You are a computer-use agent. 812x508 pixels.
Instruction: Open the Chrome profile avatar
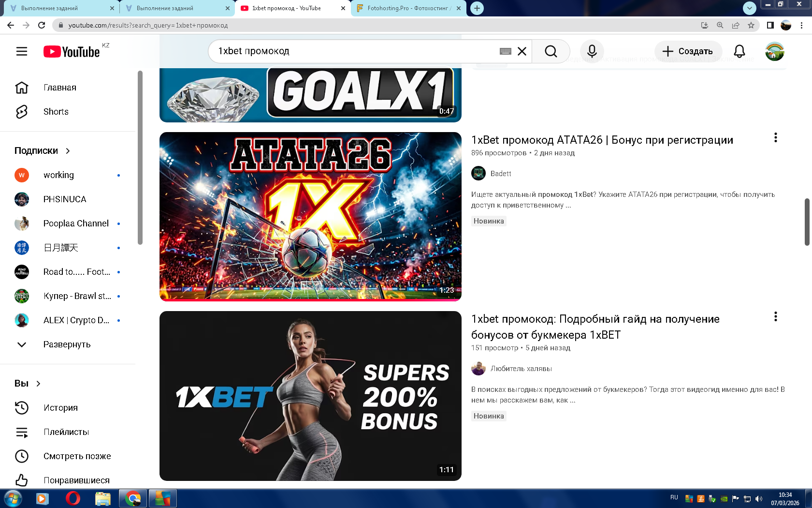pos(786,25)
